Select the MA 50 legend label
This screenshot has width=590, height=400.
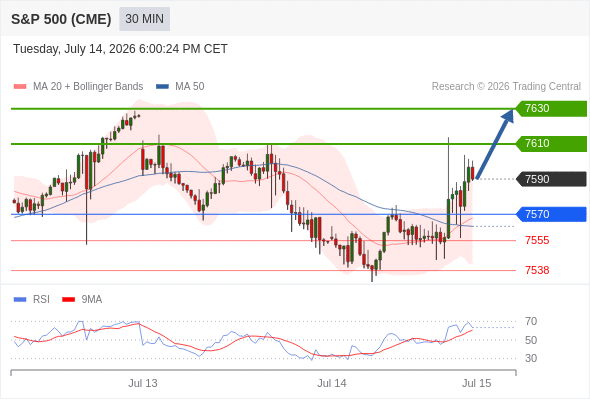pos(190,87)
